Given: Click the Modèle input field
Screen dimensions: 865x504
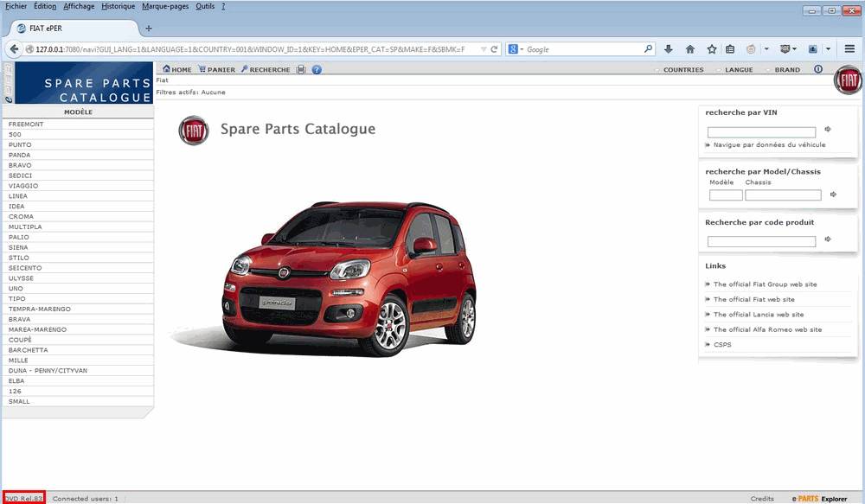Looking at the screenshot, I should (x=726, y=195).
